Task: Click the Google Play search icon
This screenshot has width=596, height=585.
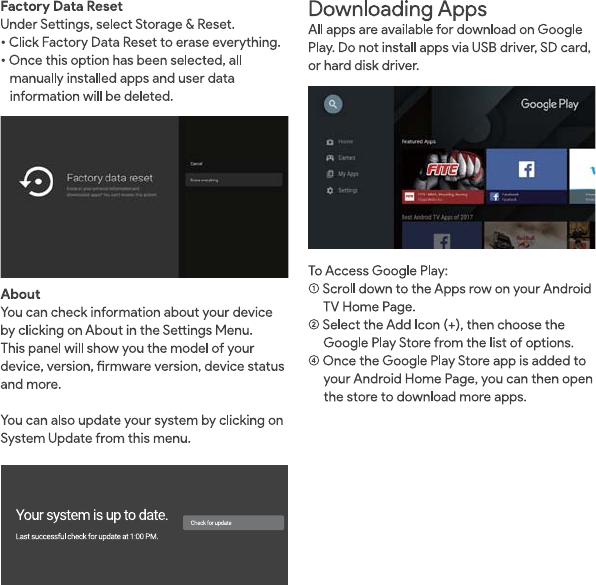Action: pyautogui.click(x=333, y=104)
